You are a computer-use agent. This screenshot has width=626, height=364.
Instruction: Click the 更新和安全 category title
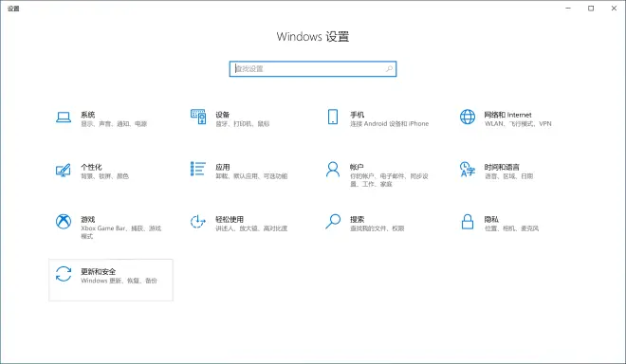99,271
